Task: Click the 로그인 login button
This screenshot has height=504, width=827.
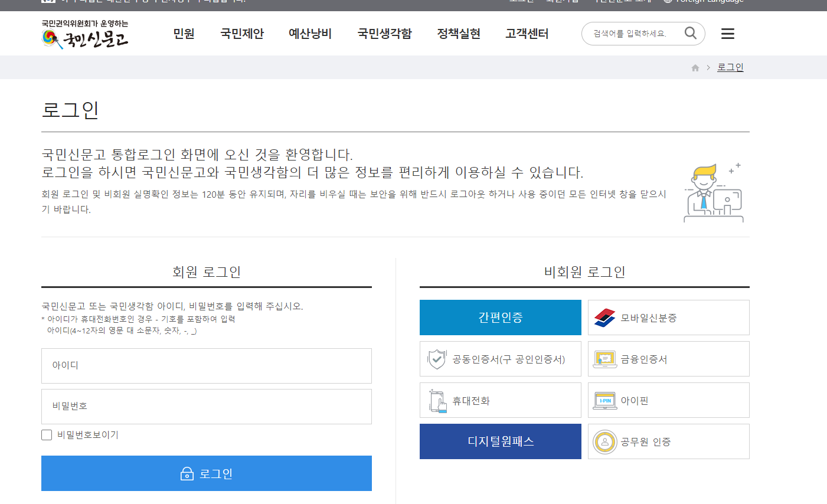Action: pyautogui.click(x=206, y=473)
